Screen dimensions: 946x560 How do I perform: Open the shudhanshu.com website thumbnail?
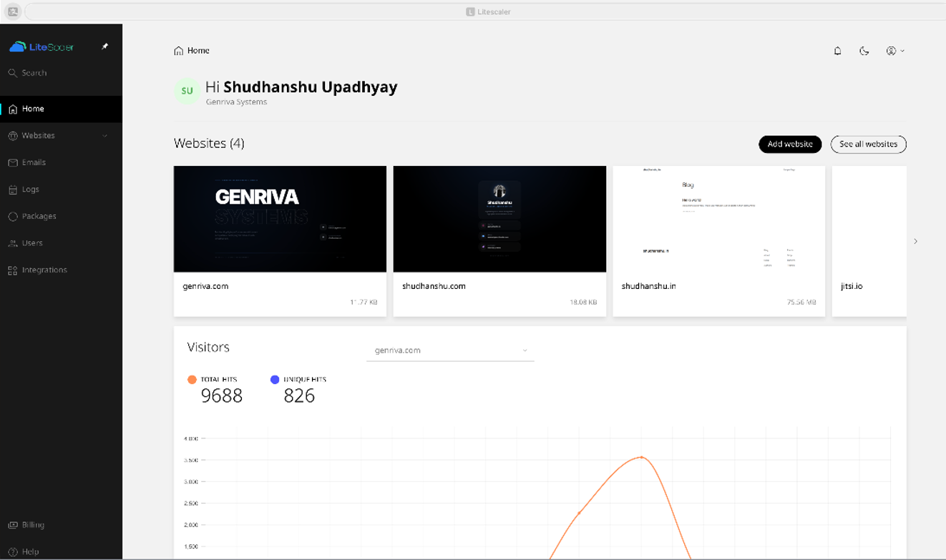pyautogui.click(x=499, y=219)
